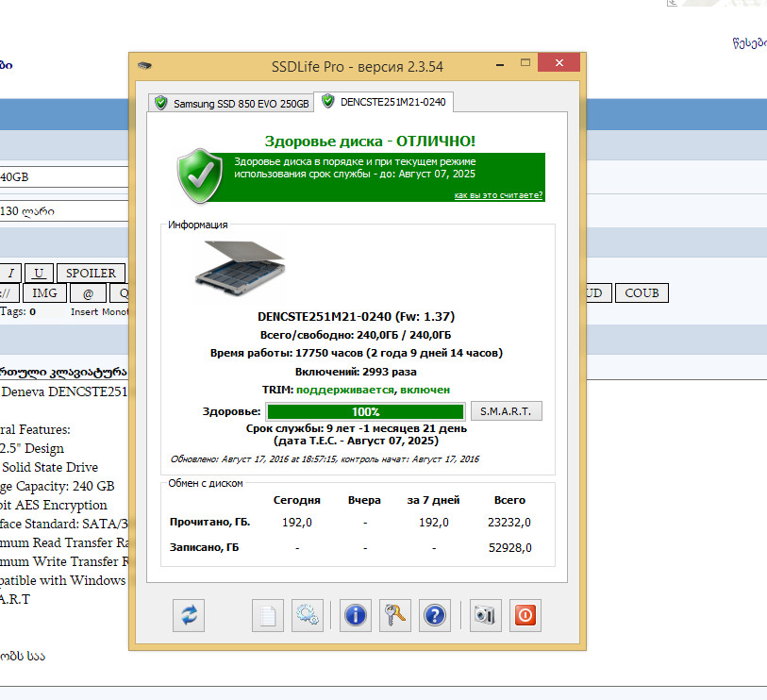Screen dimensions: 767x700
Task: Click 'DENCSTE251M21-0240 (Fw: 1.37)' model name
Action: pos(356,316)
